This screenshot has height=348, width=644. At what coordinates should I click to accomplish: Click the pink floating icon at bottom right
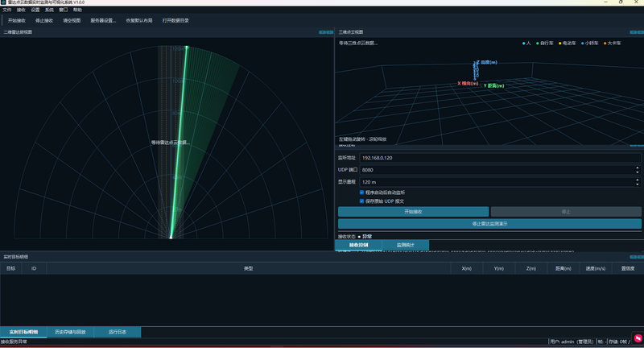(638, 338)
